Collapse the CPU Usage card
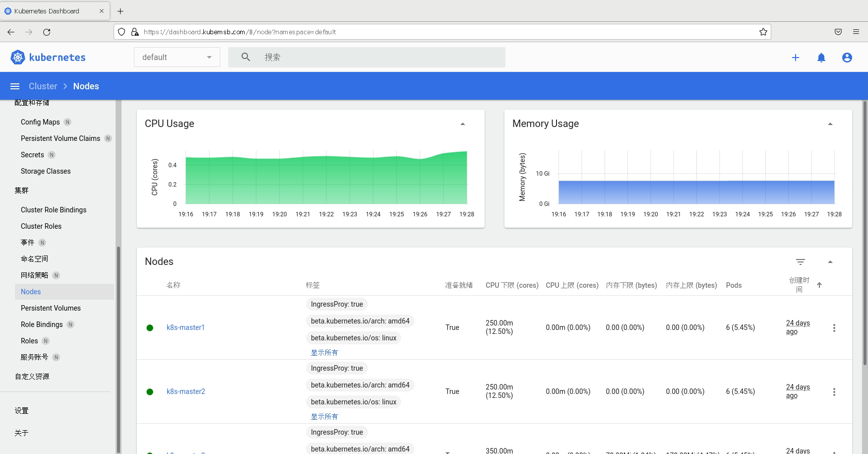Viewport: 868px width, 454px height. point(463,124)
